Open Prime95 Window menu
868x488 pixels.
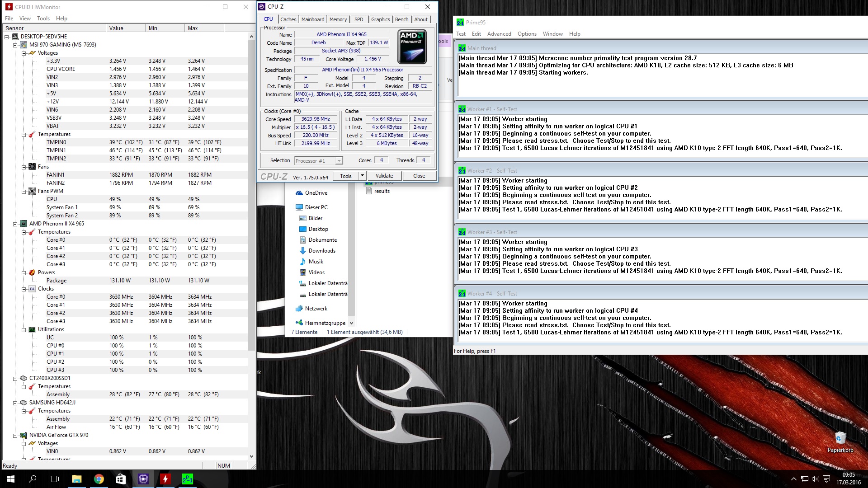[552, 34]
